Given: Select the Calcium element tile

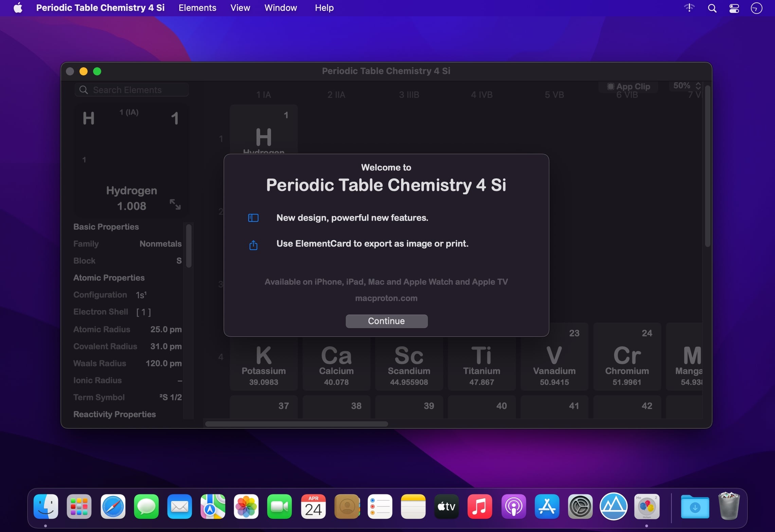Looking at the screenshot, I should click(337, 363).
